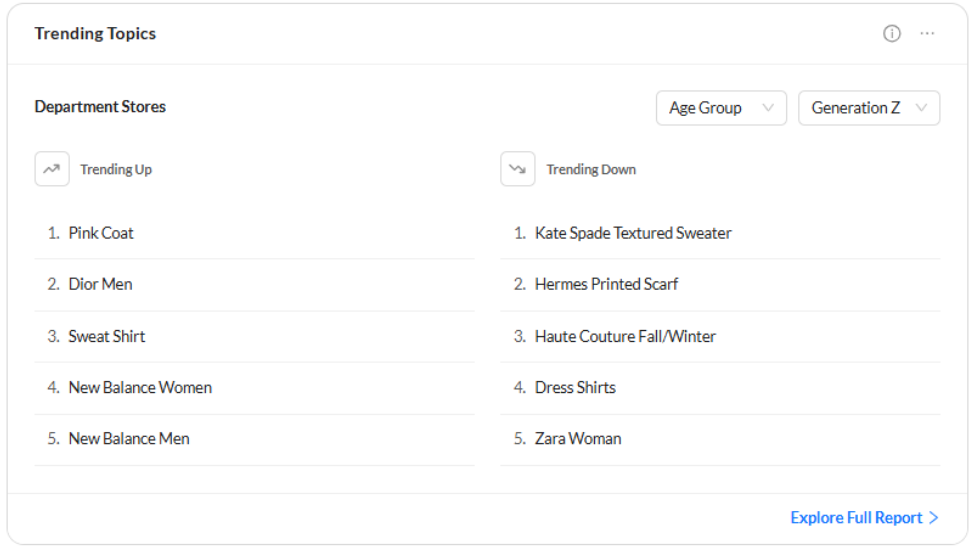Expand the Generation Z dropdown
The height and width of the screenshot is (553, 972).
868,108
